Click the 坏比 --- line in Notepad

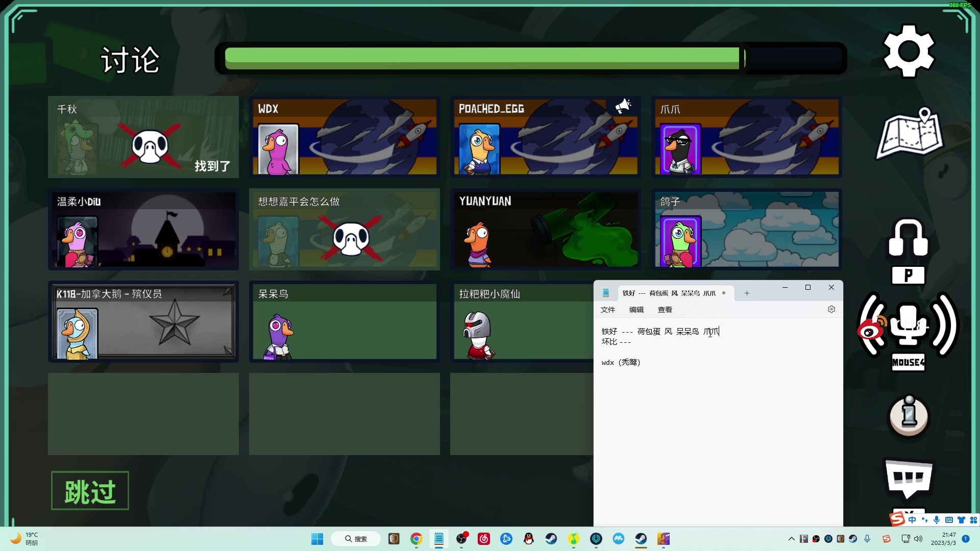616,342
